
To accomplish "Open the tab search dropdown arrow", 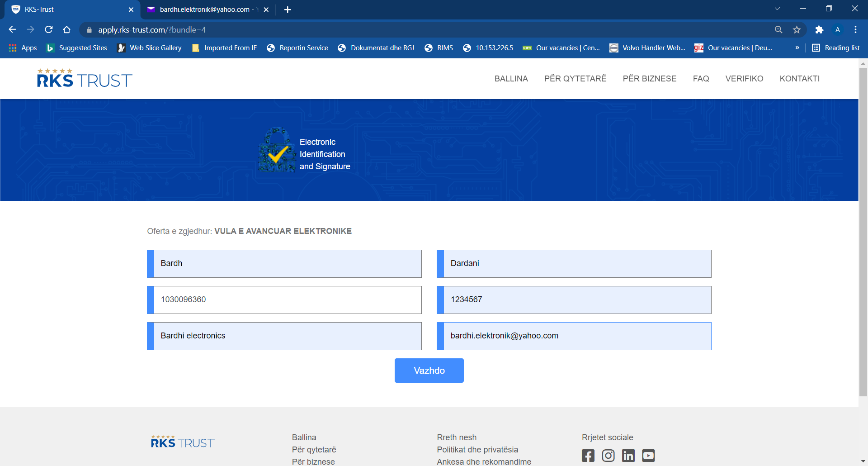I will 778,9.
